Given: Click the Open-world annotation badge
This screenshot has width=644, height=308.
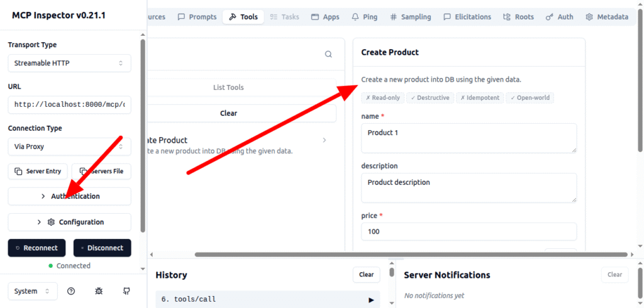Looking at the screenshot, I should point(530,97).
